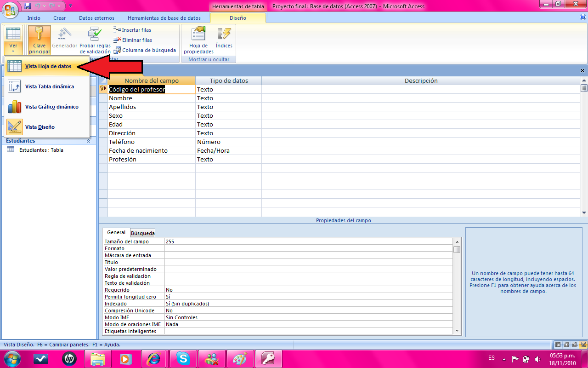Add a Columna de búsqueda

(x=145, y=50)
